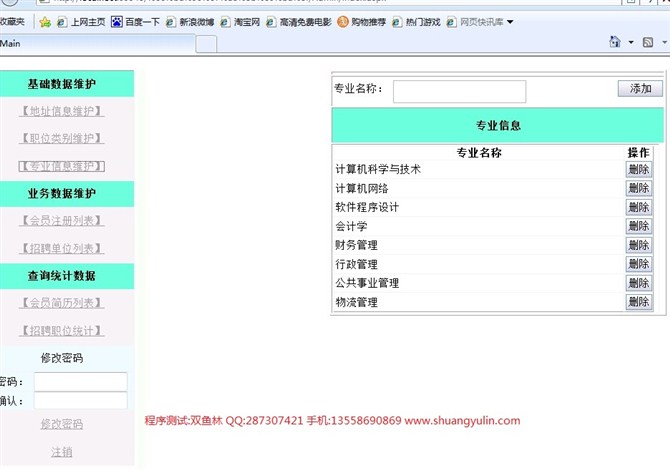Open the home button dropdown arrow
This screenshot has height=470, width=670.
(x=631, y=42)
